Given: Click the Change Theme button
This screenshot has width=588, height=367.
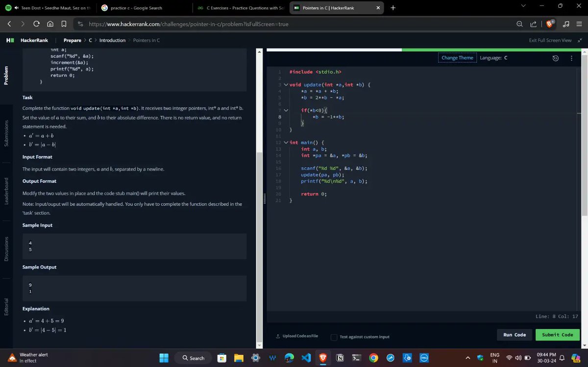Looking at the screenshot, I should pyautogui.click(x=457, y=58).
